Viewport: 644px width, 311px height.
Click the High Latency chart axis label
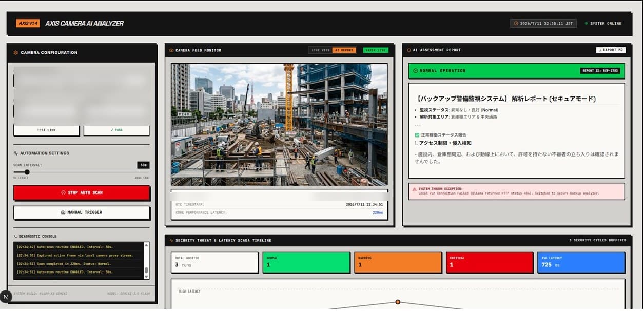click(189, 291)
